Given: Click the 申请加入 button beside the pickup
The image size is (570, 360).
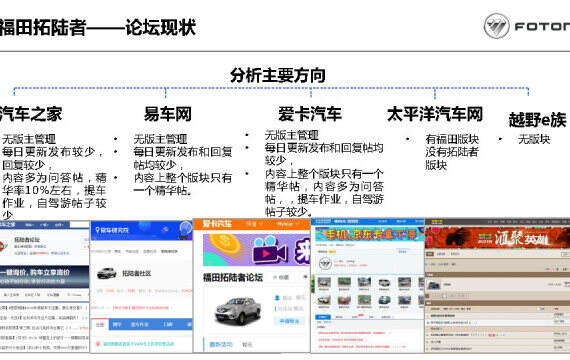Looking at the screenshot, I should coord(289,321).
